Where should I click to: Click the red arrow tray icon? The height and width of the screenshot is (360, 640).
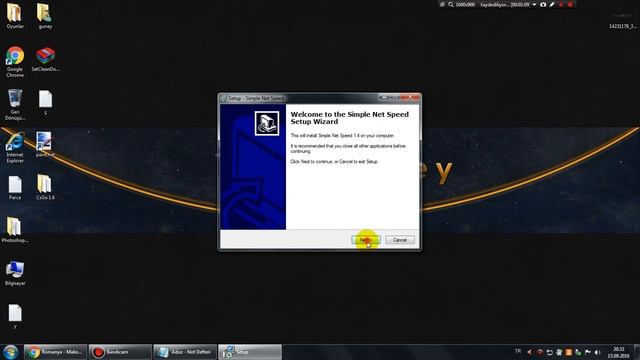pos(530,352)
